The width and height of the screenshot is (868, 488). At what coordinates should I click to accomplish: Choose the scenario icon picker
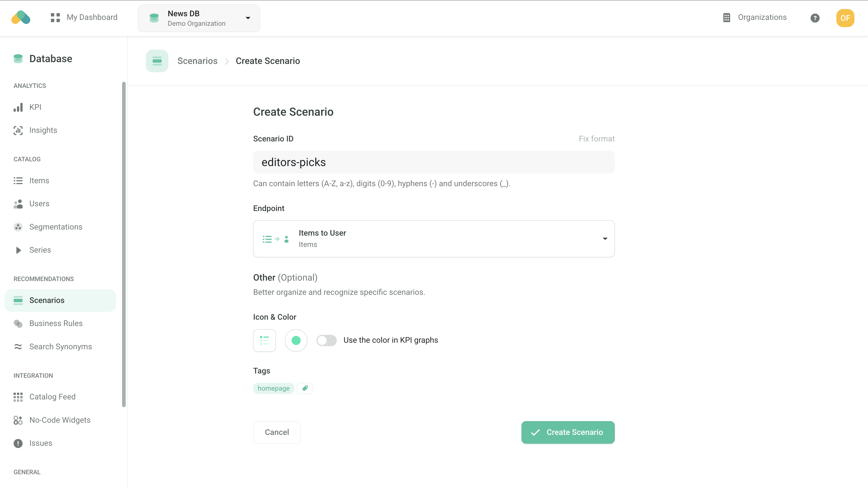coord(264,340)
